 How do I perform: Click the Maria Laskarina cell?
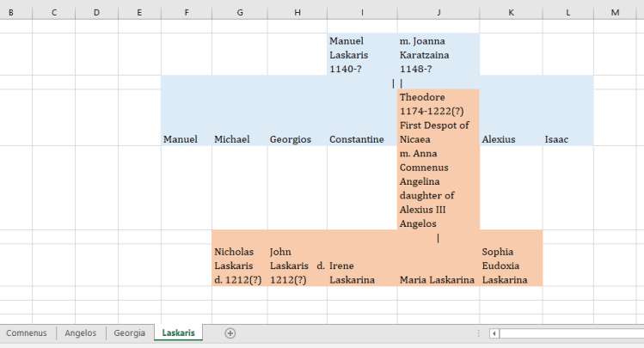438,279
